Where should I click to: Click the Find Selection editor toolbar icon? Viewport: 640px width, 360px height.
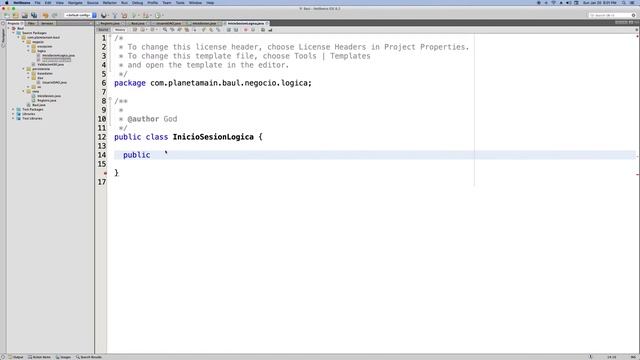[164, 30]
